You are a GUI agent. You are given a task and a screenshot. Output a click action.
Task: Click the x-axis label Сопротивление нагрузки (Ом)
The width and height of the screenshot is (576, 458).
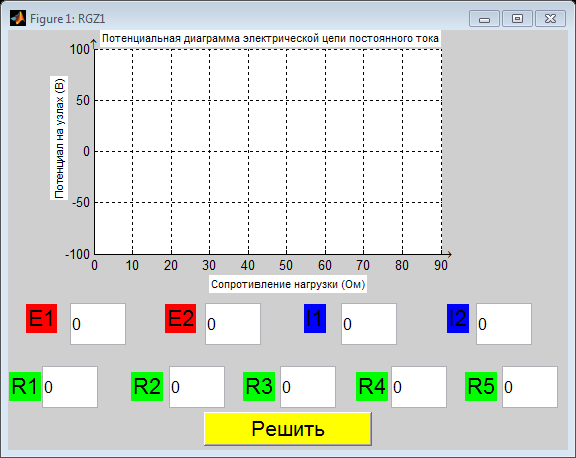pyautogui.click(x=288, y=284)
